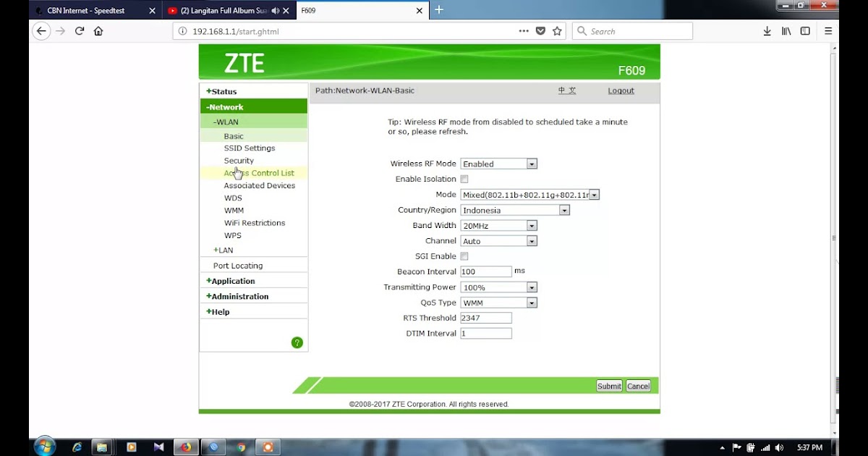
Task: Show hidden system tray icons
Action: (722, 447)
